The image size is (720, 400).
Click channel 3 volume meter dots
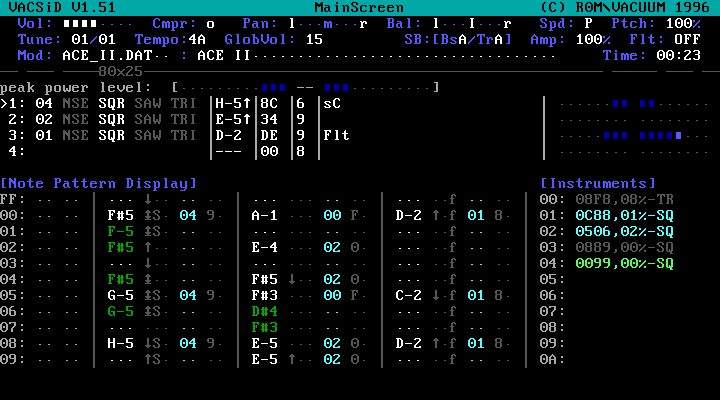pyautogui.click(x=634, y=136)
